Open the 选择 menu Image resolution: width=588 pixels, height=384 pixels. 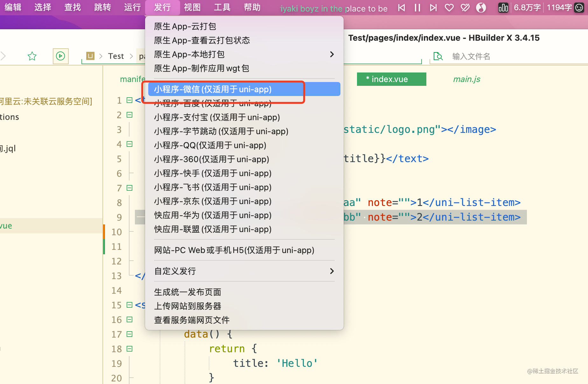pyautogui.click(x=43, y=7)
